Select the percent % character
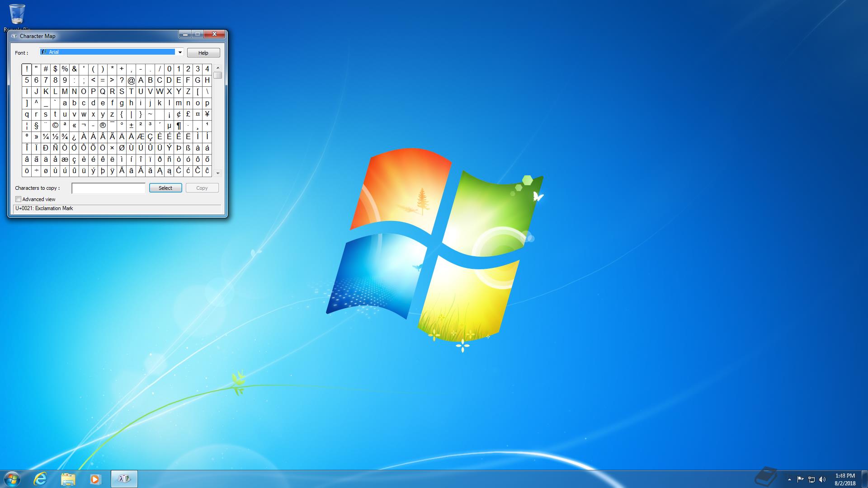 point(65,69)
